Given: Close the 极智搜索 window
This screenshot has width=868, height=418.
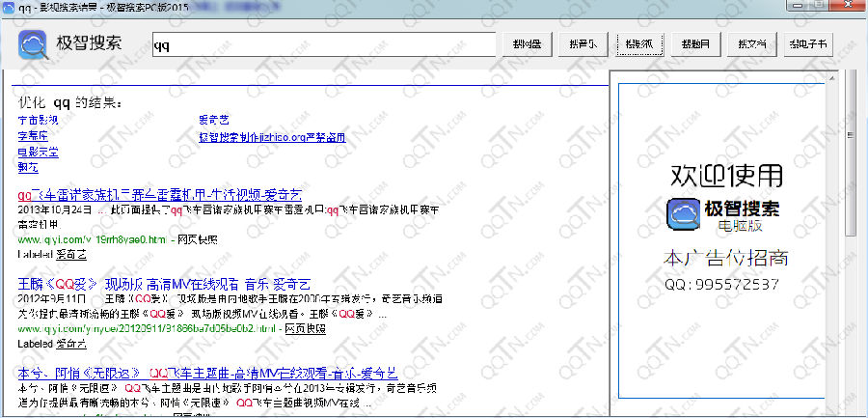Looking at the screenshot, I should pos(849,5).
